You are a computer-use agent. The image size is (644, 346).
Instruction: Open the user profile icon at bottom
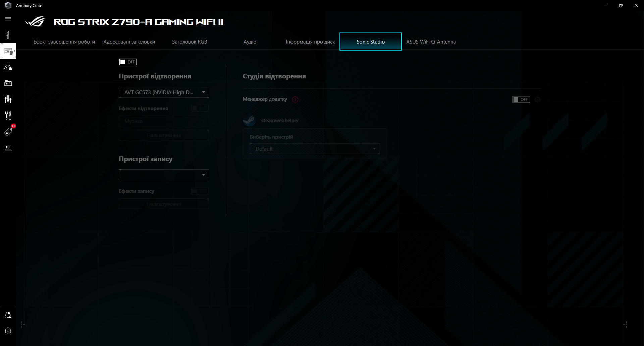(x=8, y=315)
